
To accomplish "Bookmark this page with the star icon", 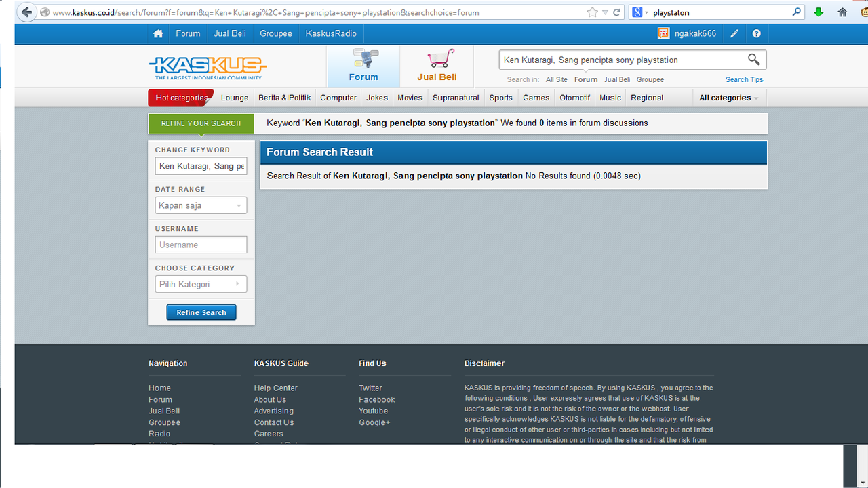I will point(592,12).
